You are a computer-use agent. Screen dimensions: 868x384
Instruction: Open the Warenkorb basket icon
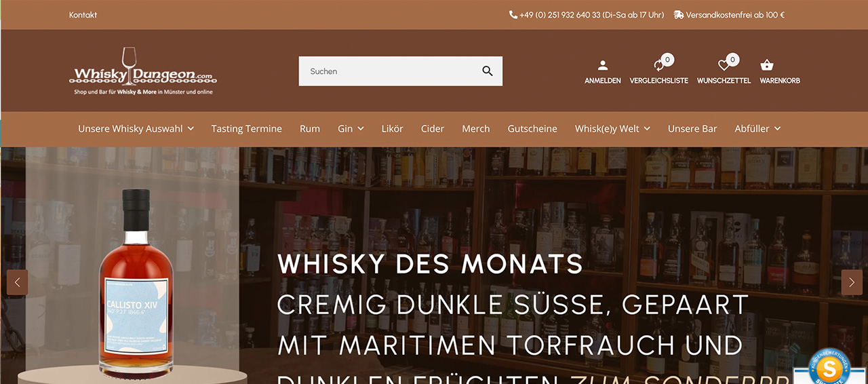(767, 65)
